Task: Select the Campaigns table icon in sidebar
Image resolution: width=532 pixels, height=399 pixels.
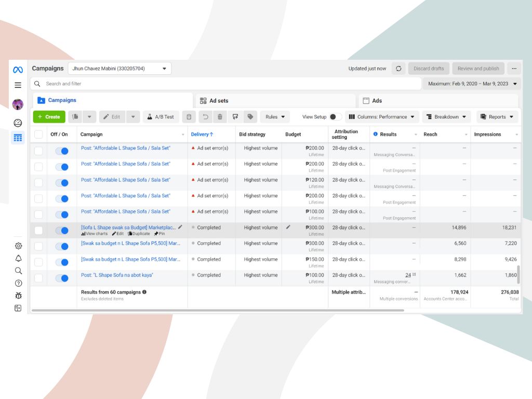Action: pos(18,138)
